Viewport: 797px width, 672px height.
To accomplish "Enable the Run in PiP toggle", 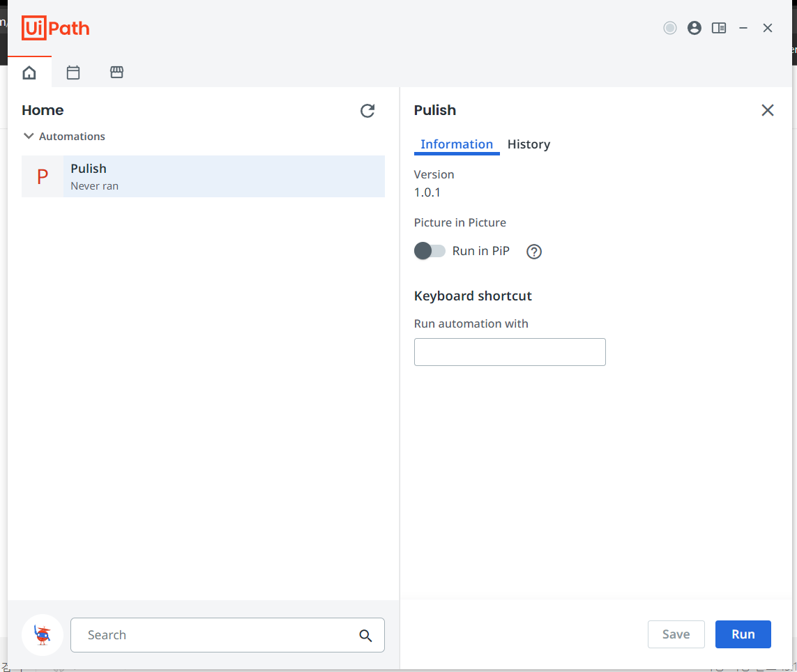I will [430, 251].
